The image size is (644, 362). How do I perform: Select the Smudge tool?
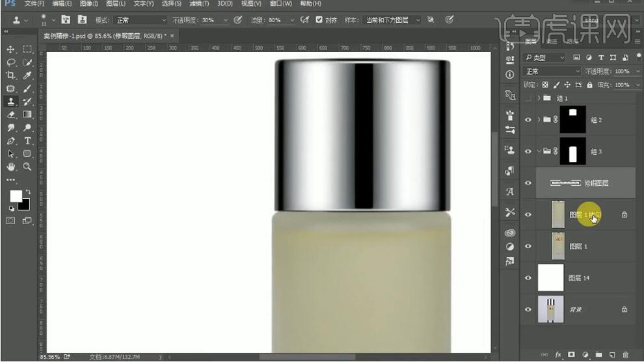10,127
